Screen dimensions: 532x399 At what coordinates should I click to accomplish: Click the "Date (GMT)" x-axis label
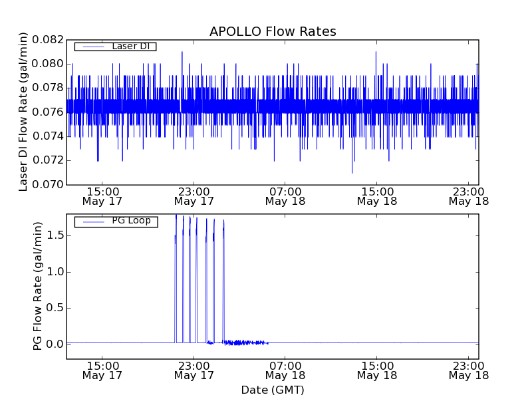273,390
